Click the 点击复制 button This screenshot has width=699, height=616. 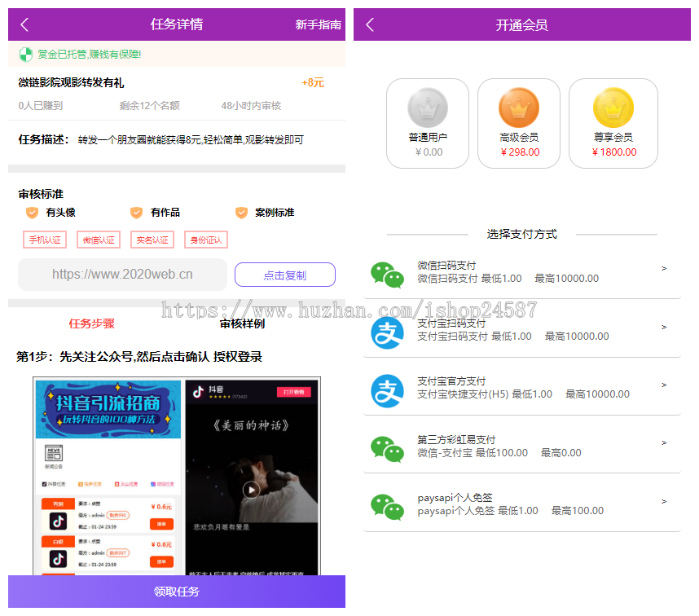click(285, 275)
